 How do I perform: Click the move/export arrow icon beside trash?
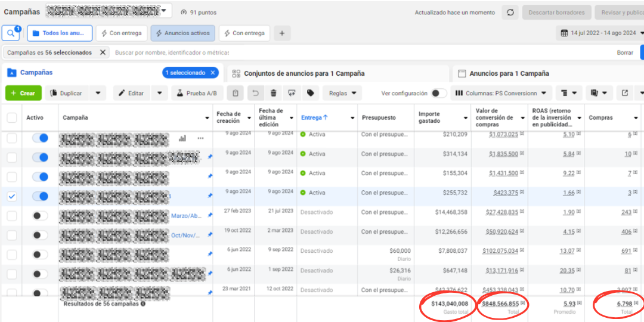[292, 93]
